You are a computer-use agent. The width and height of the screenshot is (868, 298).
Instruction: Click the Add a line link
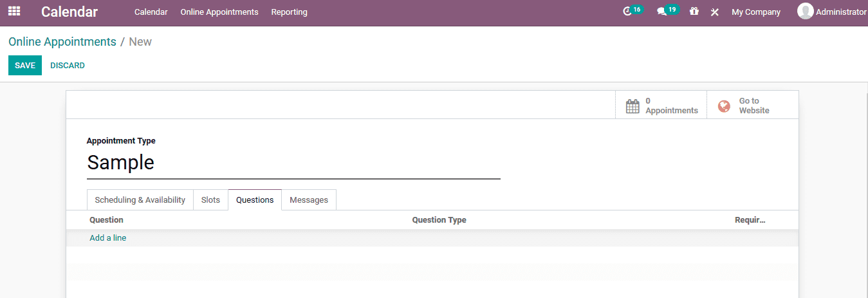coord(108,237)
